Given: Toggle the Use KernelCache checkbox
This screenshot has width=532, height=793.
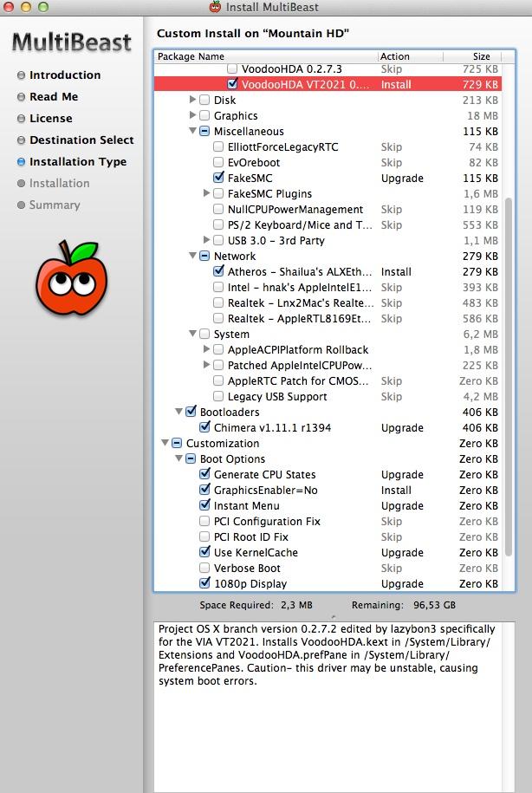Looking at the screenshot, I should click(204, 552).
